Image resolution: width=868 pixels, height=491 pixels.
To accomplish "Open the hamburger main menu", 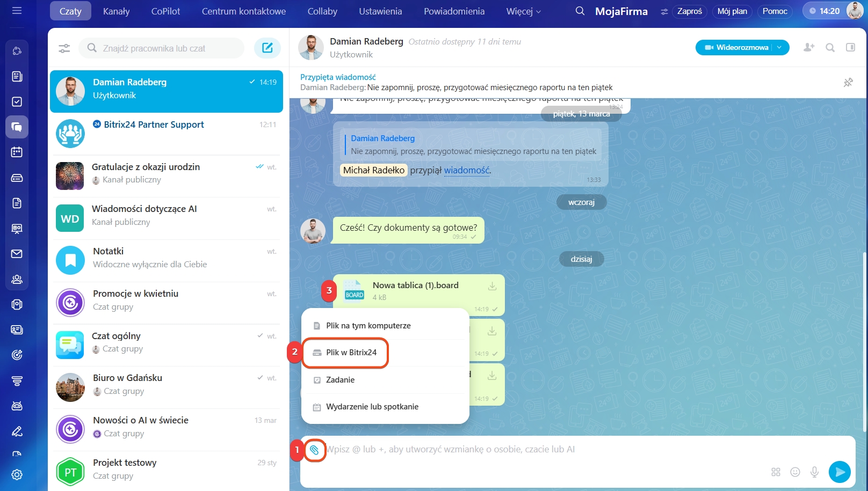I will (x=17, y=11).
